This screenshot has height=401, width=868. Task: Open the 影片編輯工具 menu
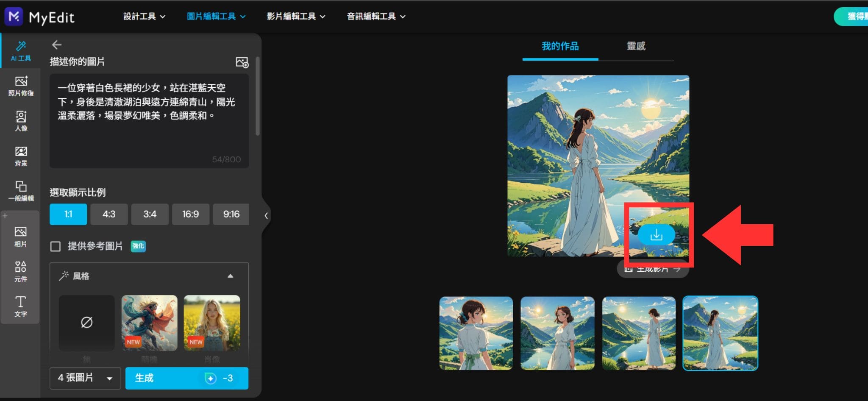pyautogui.click(x=296, y=17)
